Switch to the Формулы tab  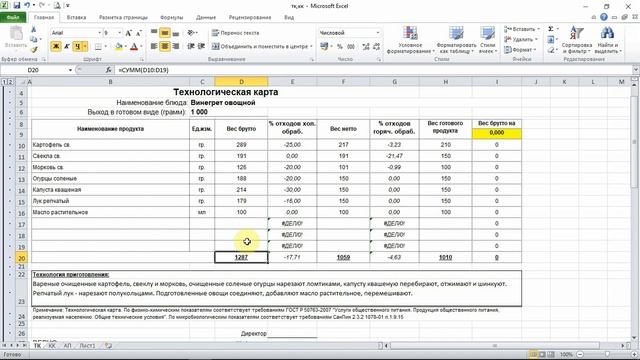point(171,18)
